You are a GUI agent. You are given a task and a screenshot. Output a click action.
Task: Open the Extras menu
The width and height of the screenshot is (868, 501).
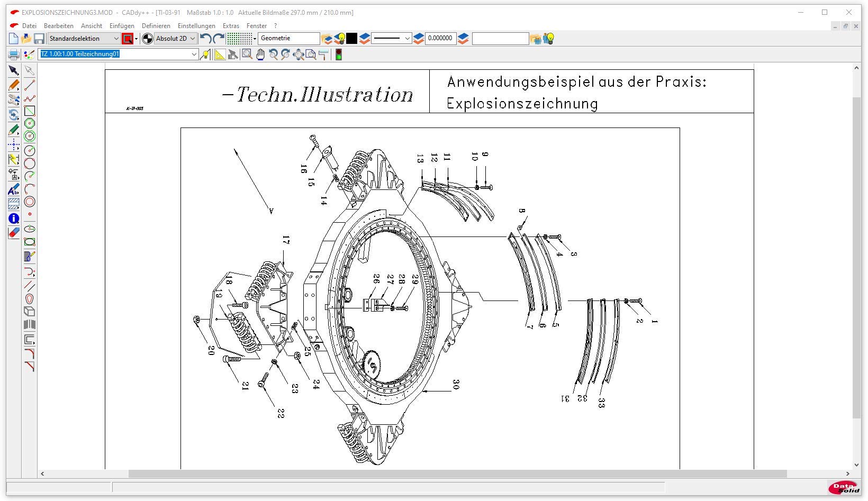[231, 25]
